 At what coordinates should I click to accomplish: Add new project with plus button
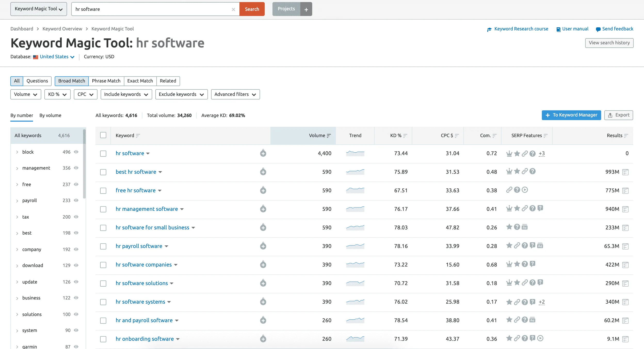(306, 9)
